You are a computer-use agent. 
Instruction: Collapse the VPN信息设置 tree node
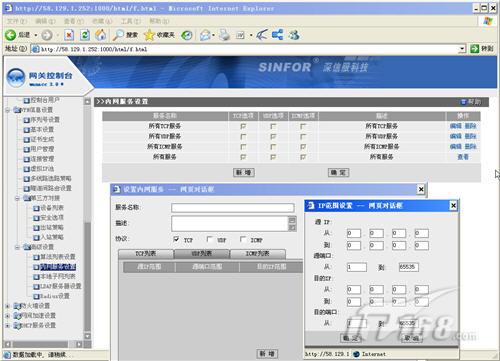pos(7,110)
